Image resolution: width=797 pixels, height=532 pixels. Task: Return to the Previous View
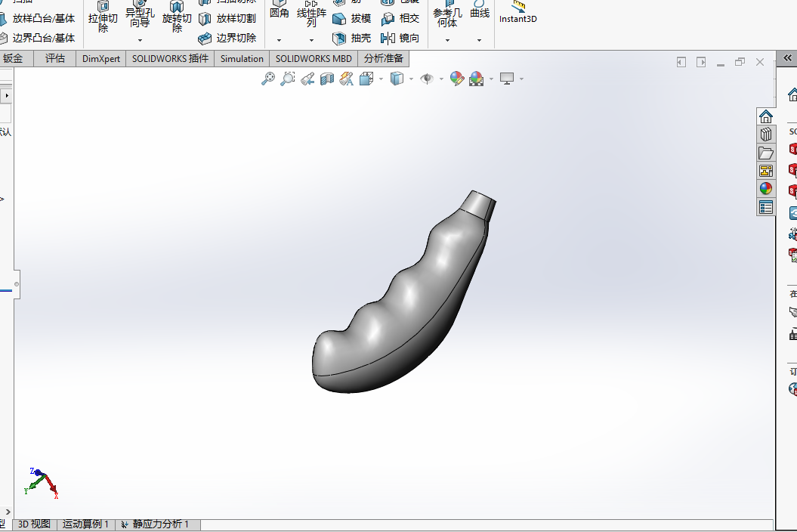[x=307, y=79]
